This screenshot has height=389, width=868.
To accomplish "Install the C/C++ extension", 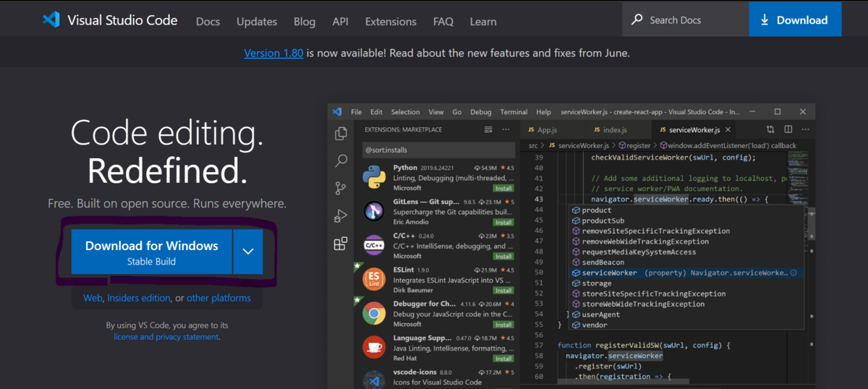I will (503, 257).
